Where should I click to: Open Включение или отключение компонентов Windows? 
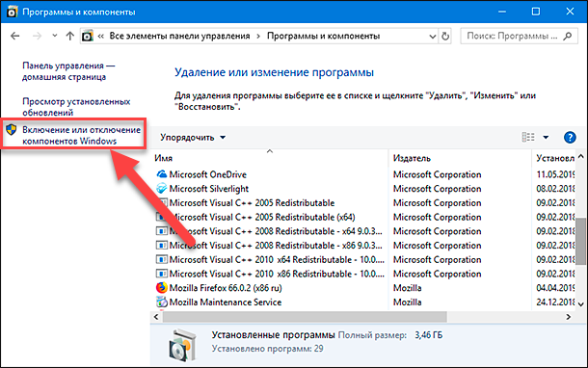pyautogui.click(x=81, y=135)
